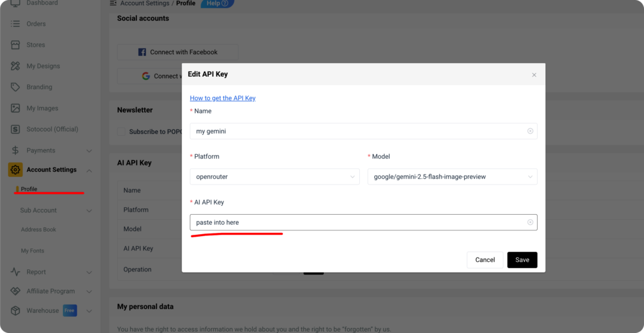The image size is (644, 333).
Task: Click the Orders icon in sidebar
Action: (16, 24)
